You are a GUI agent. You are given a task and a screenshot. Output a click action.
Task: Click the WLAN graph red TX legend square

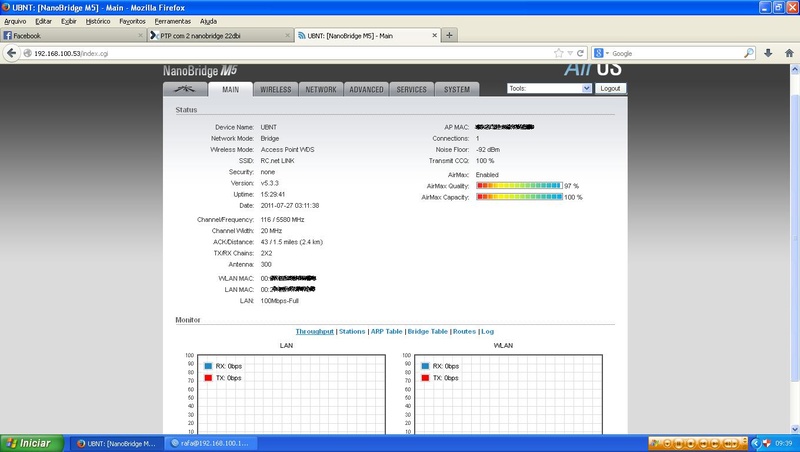pos(425,378)
